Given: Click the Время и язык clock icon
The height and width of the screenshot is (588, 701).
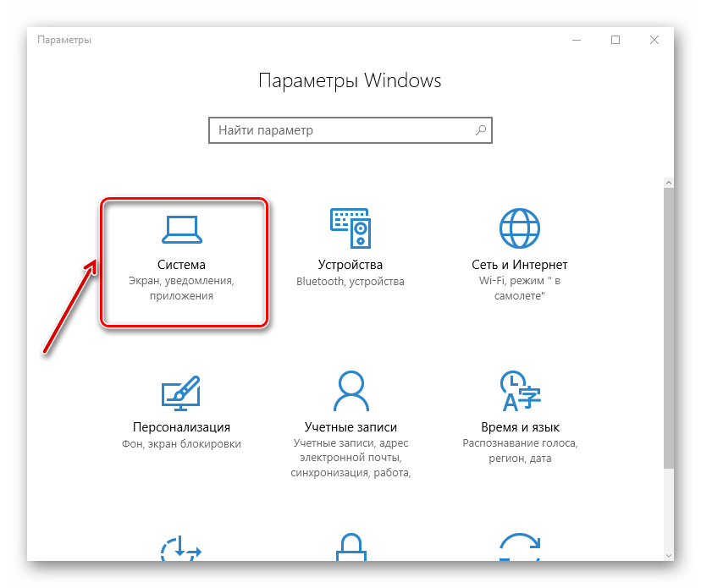Looking at the screenshot, I should pos(519,389).
